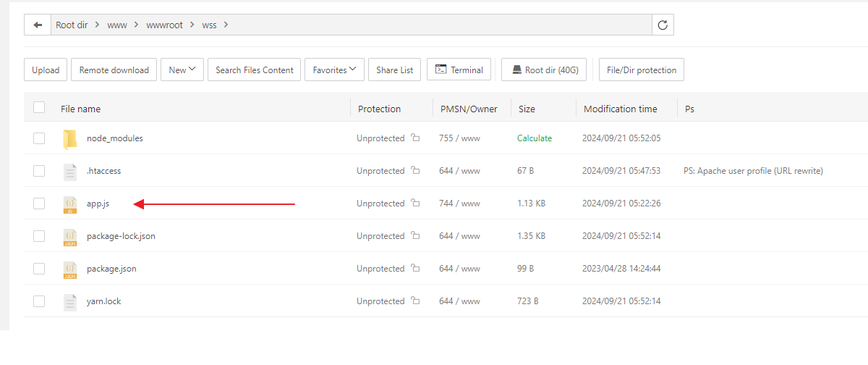This screenshot has width=868, height=365.
Task: Click the chevron after wss breadcrumb
Action: (226, 25)
